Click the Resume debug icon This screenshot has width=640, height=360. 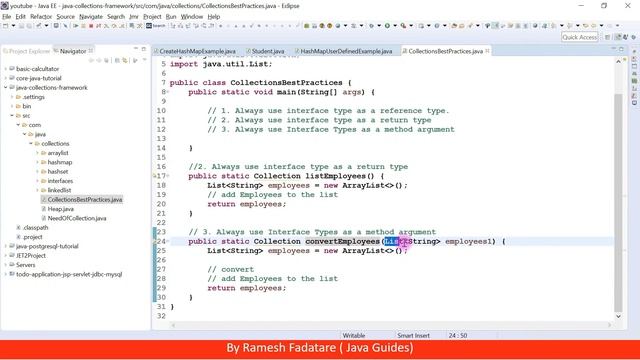click(x=76, y=26)
